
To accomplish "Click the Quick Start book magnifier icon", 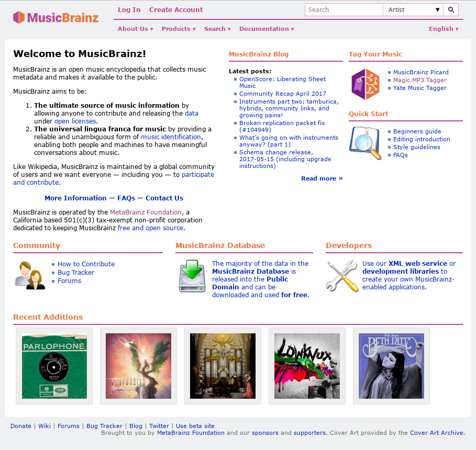I will 366,143.
